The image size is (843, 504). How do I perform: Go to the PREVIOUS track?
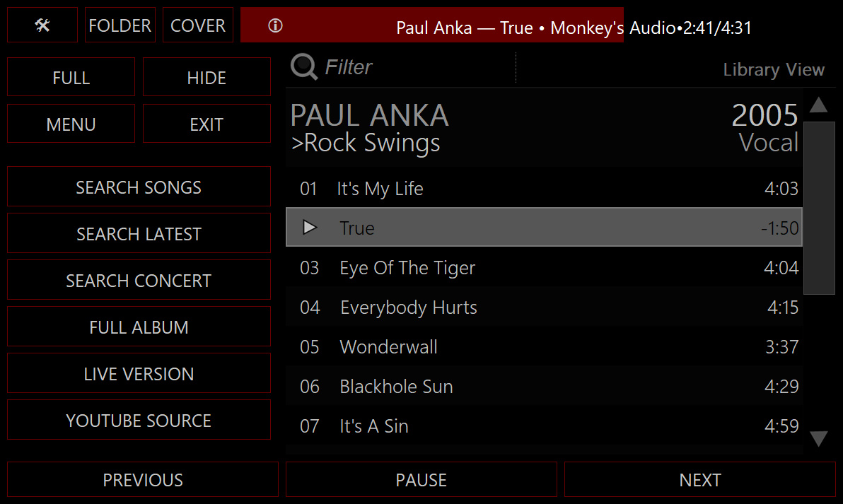[143, 480]
